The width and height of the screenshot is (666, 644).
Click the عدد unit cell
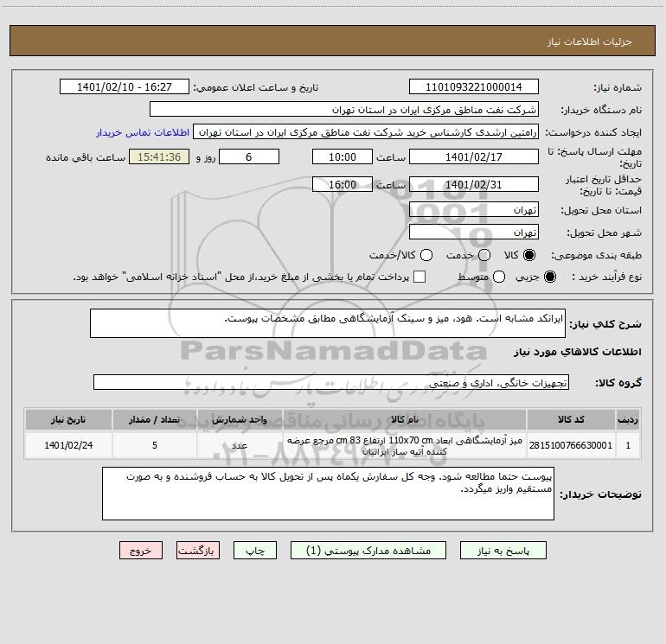[x=240, y=445]
